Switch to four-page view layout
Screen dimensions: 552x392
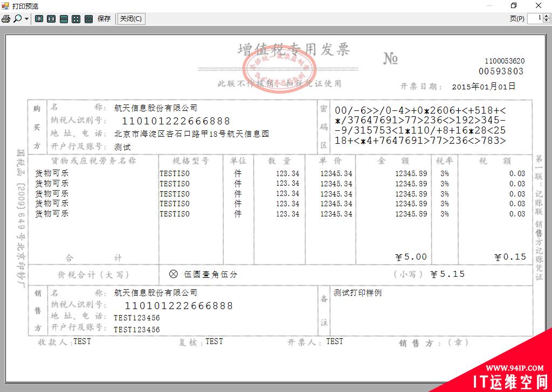pyautogui.click(x=76, y=19)
